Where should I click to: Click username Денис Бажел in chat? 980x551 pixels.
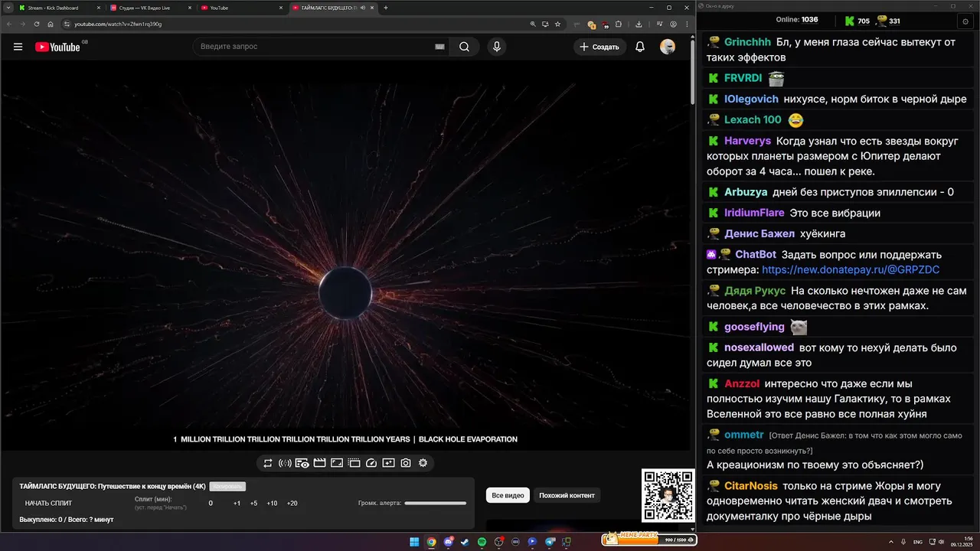click(759, 233)
